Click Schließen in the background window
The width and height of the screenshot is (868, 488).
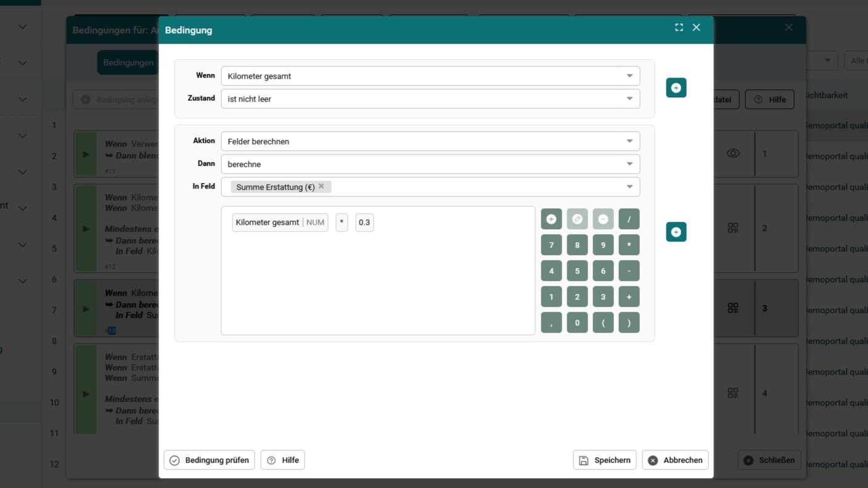769,460
